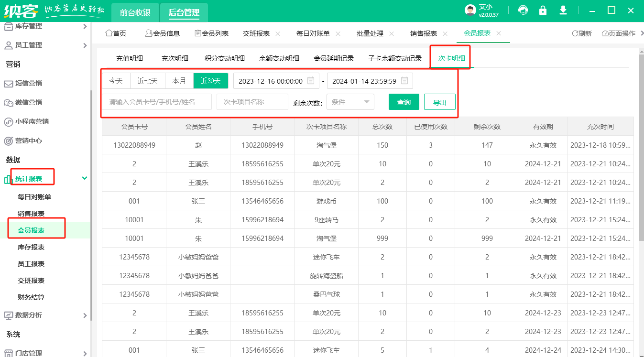This screenshot has width=644, height=357.
Task: Close the 销售报表 tab
Action: pos(445,33)
